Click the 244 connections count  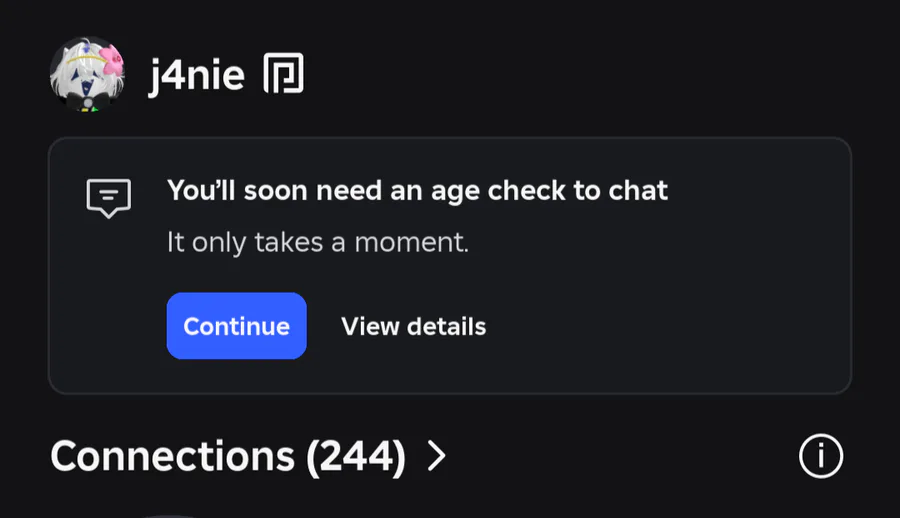(355, 457)
